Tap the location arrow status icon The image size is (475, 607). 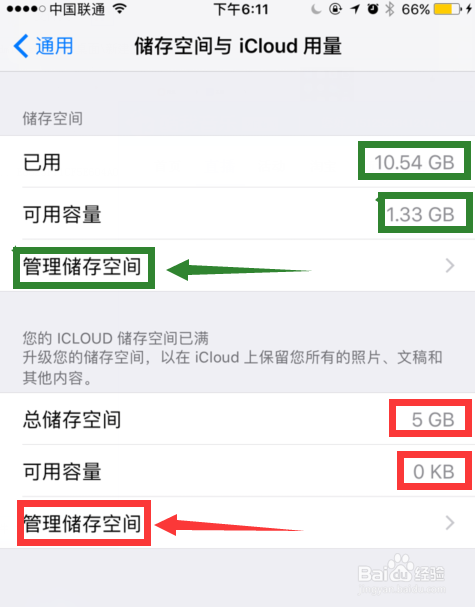click(355, 9)
